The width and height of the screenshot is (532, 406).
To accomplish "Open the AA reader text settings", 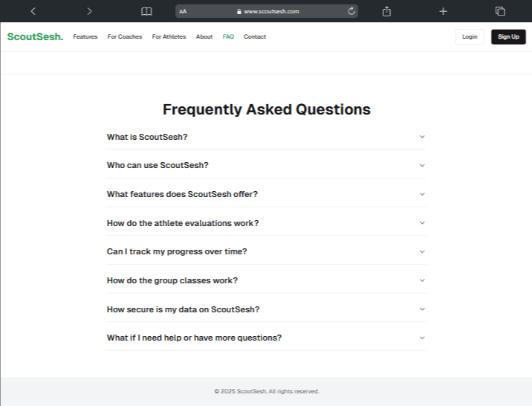I will (183, 11).
